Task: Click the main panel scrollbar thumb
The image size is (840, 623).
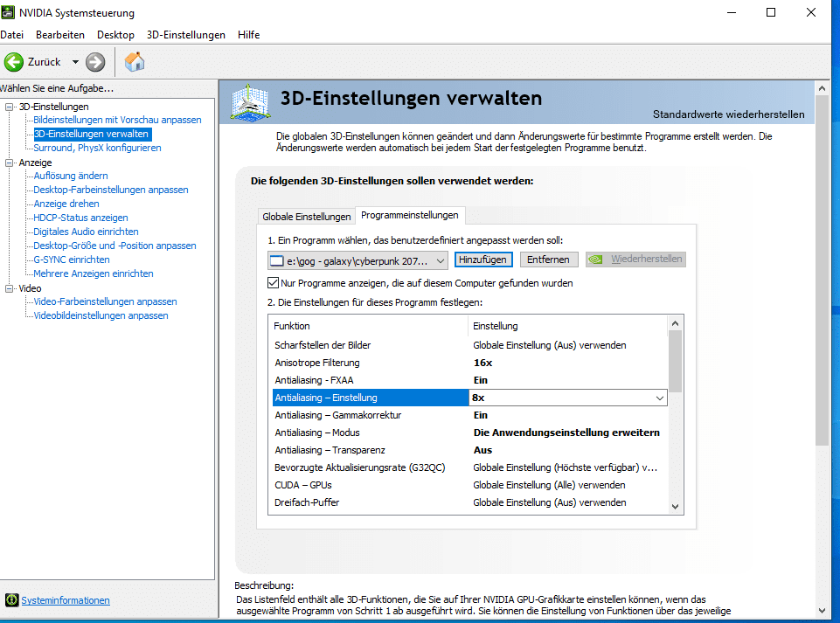Action: point(823,271)
